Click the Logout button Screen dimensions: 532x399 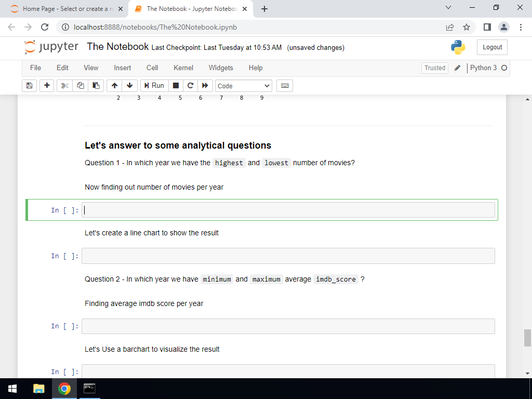[492, 47]
